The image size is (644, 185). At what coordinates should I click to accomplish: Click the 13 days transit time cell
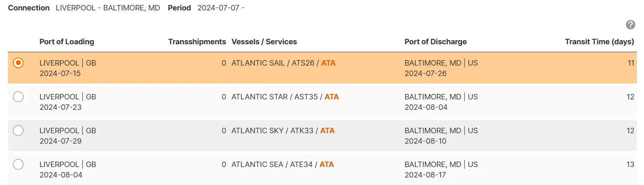click(630, 165)
